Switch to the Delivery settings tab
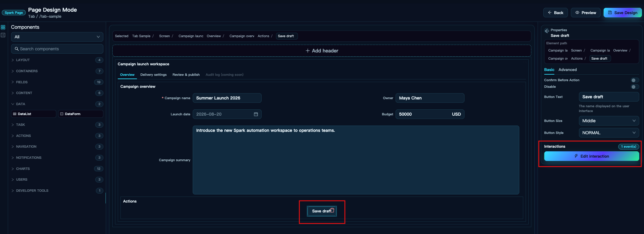The height and width of the screenshot is (234, 644). click(x=153, y=75)
